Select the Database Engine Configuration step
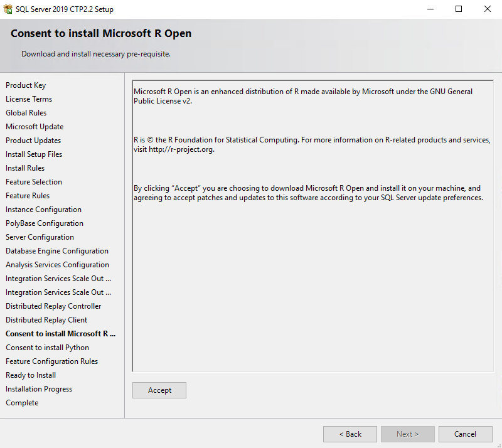The height and width of the screenshot is (448, 502). 57,251
